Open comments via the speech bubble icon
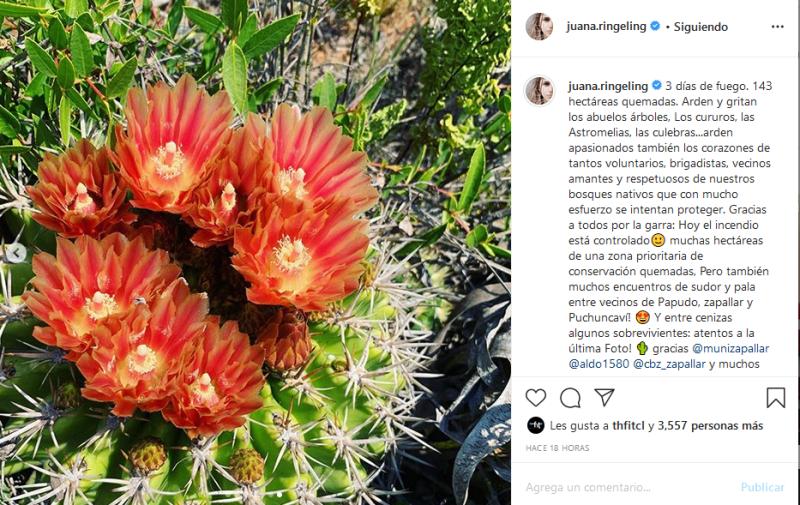This screenshot has width=800, height=505. pos(570,397)
